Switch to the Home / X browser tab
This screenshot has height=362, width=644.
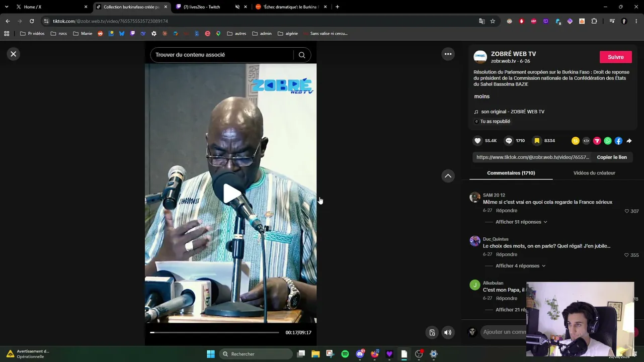tap(50, 7)
